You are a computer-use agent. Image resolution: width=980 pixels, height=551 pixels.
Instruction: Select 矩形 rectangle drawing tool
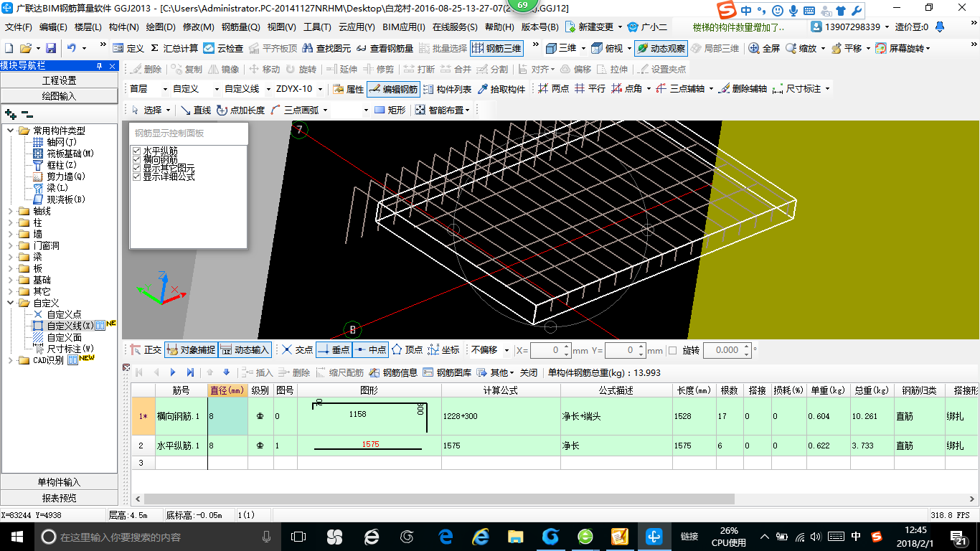pyautogui.click(x=390, y=110)
